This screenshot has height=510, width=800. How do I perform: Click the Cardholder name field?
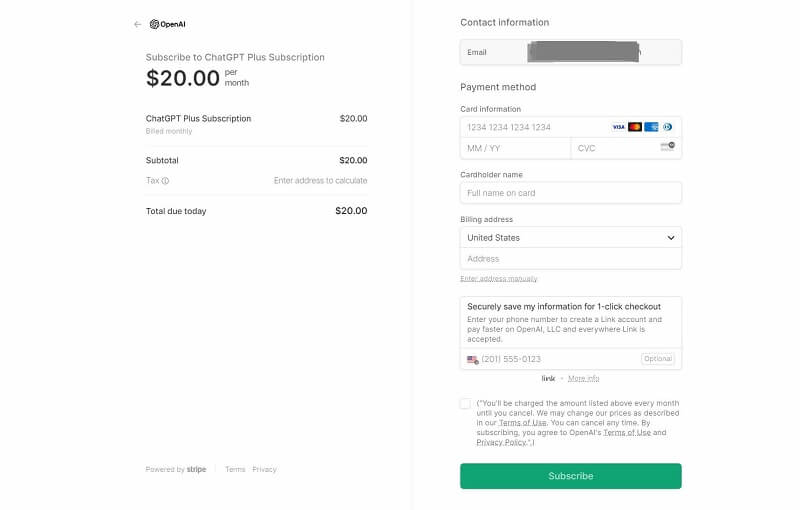[570, 193]
